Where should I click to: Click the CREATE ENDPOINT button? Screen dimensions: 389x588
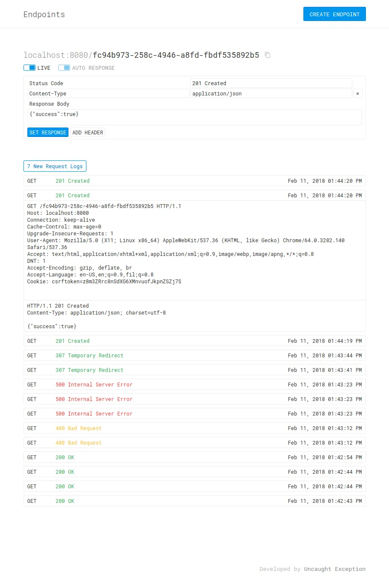pos(334,14)
